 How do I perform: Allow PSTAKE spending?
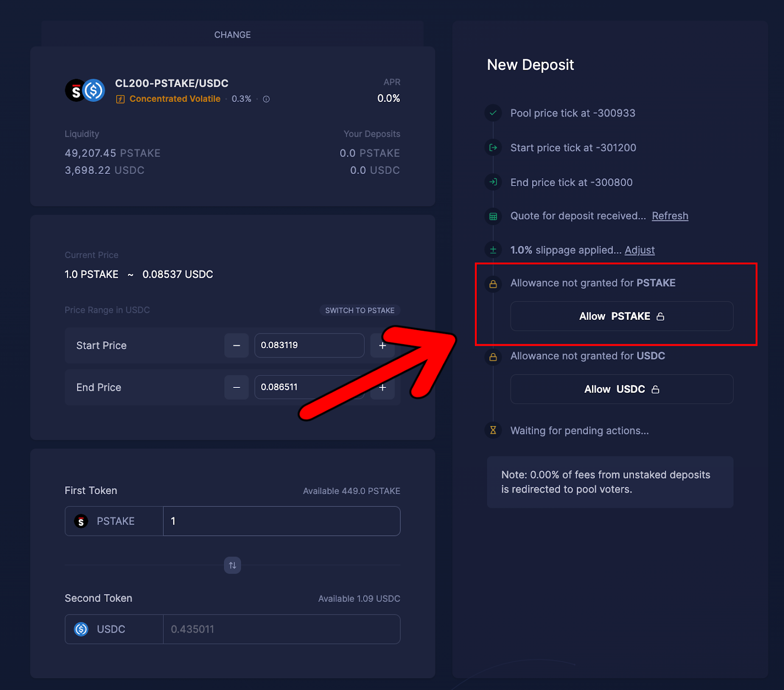coord(622,316)
